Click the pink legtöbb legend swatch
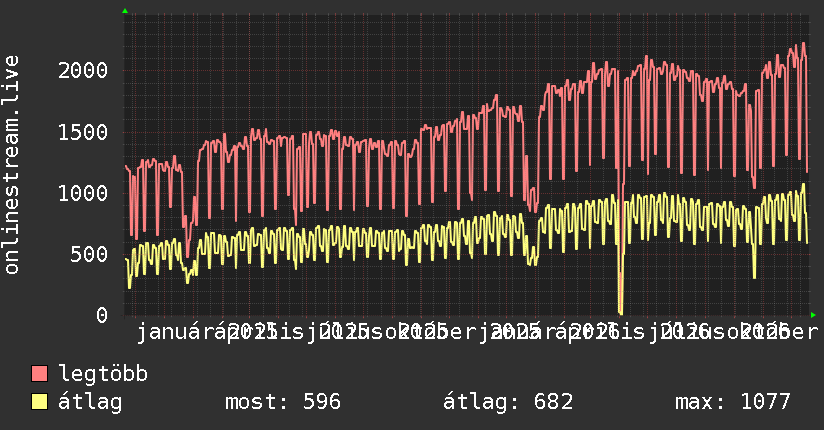The height and width of the screenshot is (430, 824). [x=39, y=373]
